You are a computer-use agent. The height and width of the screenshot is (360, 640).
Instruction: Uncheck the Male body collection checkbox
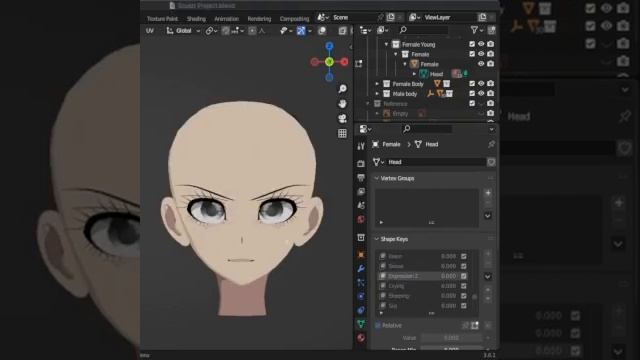click(472, 93)
